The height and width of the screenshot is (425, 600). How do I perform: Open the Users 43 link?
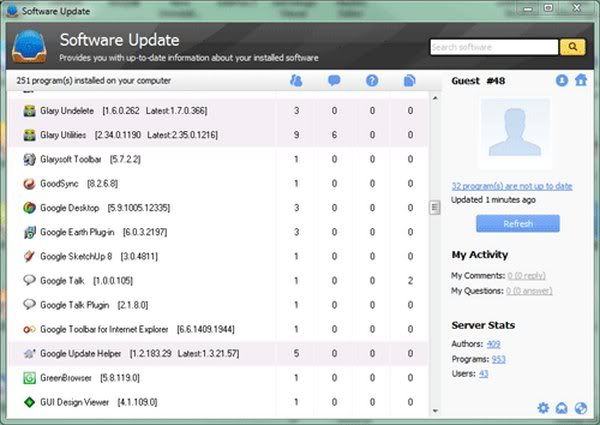tap(483, 374)
